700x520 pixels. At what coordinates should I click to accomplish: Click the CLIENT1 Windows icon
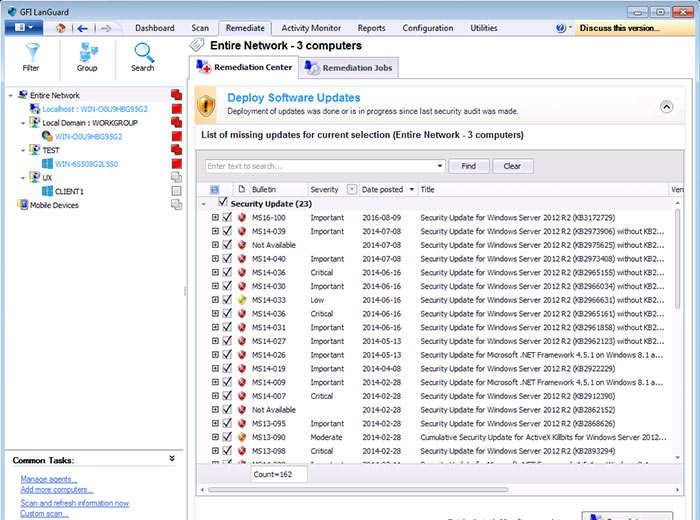[x=47, y=191]
